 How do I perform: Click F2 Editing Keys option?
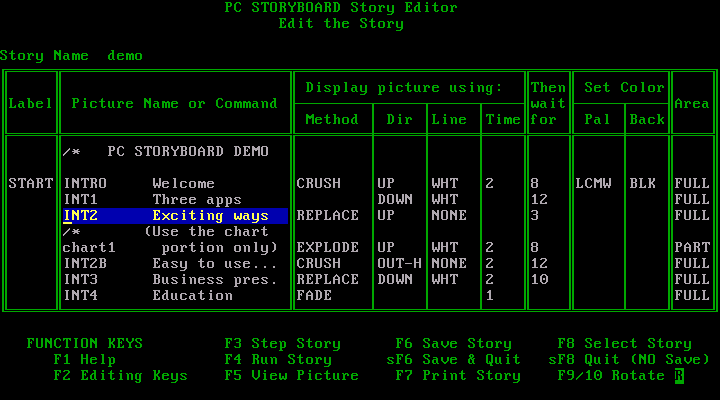[120, 376]
